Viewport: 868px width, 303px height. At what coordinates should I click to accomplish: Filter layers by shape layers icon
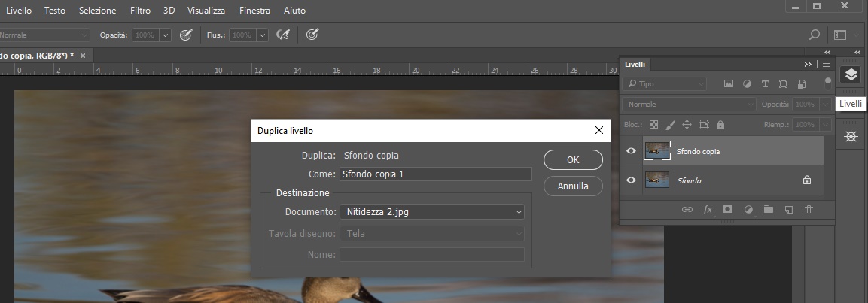pyautogui.click(x=783, y=84)
